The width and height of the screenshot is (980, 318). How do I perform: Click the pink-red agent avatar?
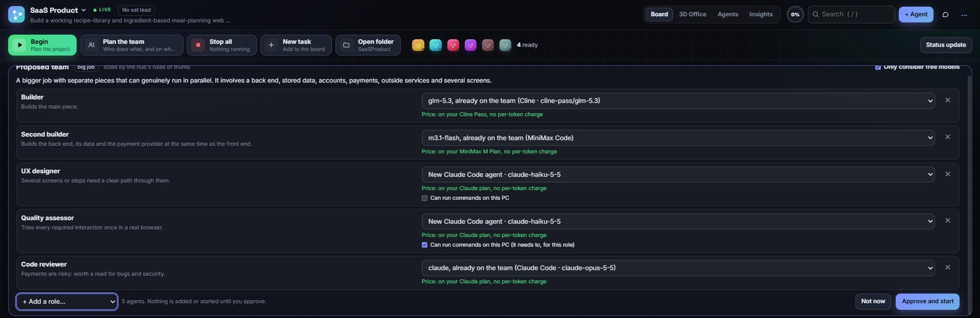[x=453, y=45]
